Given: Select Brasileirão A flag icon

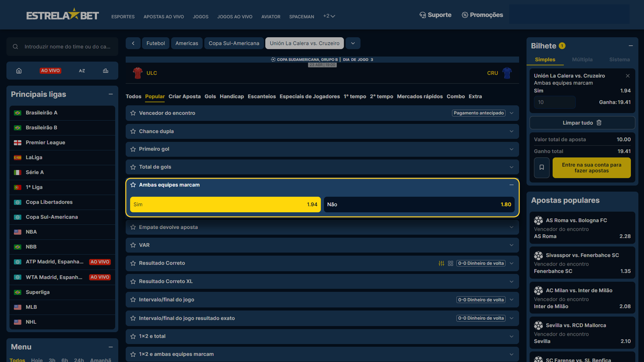Looking at the screenshot, I should (17, 113).
